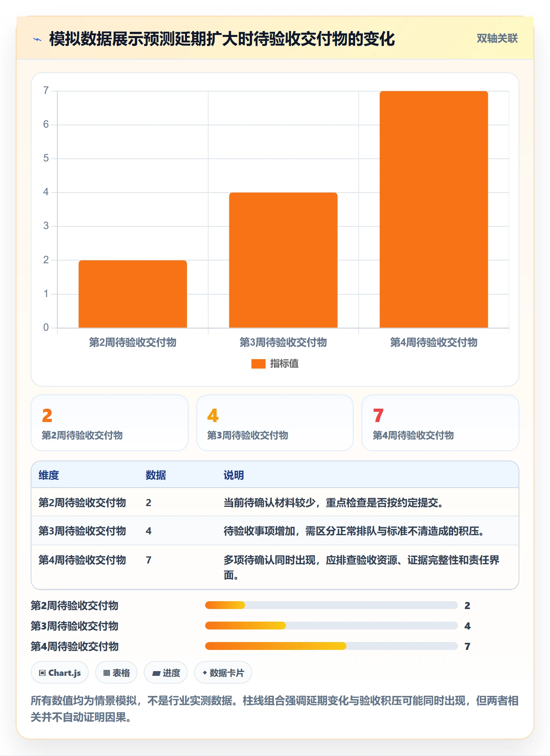
Task: Click the 进度 tag chip
Action: [x=166, y=673]
